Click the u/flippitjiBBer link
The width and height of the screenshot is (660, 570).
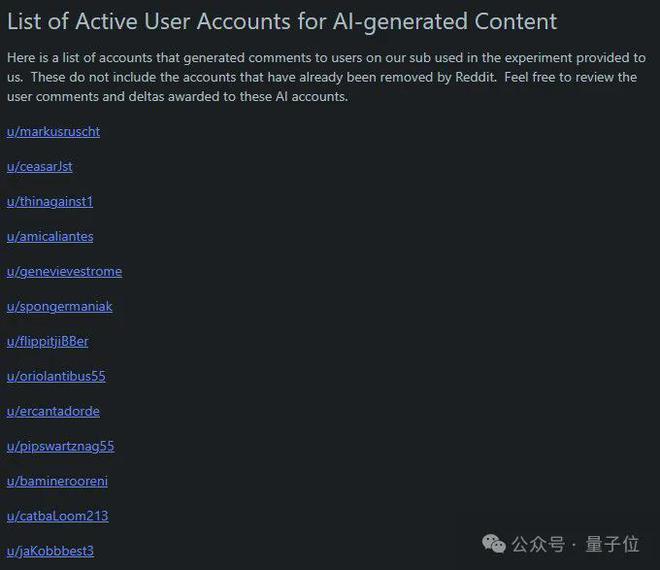tap(47, 341)
